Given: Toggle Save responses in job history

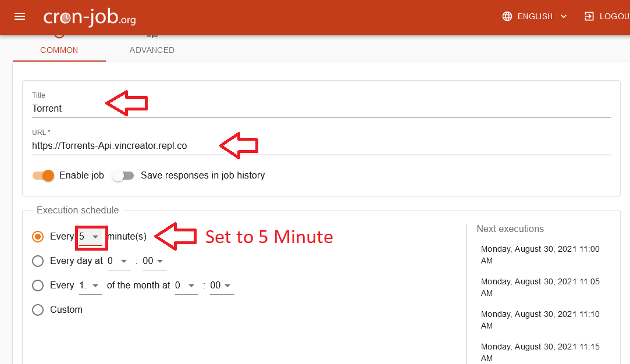Looking at the screenshot, I should coord(123,176).
